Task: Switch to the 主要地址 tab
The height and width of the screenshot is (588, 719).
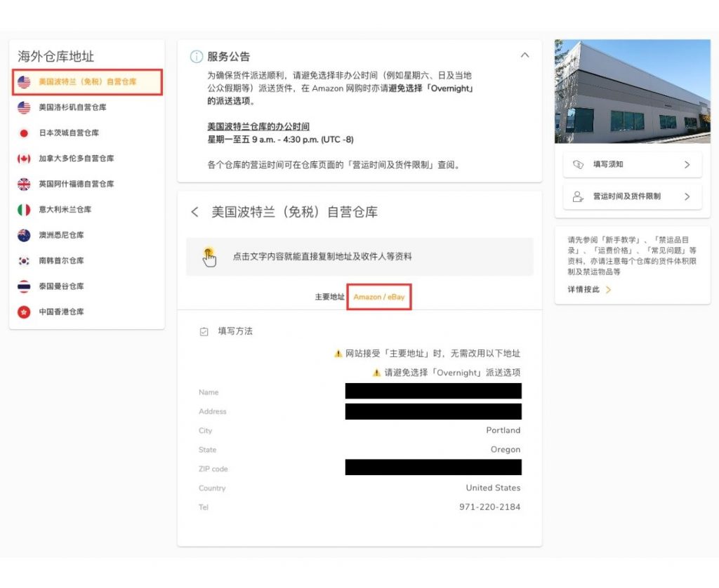Action: tap(330, 297)
